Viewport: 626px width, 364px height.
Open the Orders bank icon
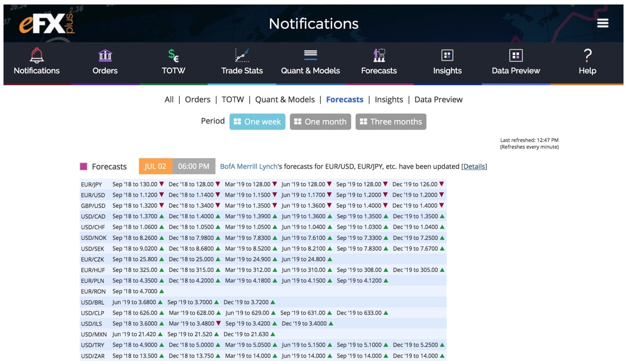(x=105, y=55)
